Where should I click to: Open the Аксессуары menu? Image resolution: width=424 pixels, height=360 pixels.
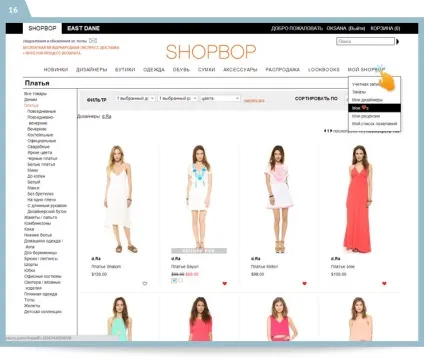pos(240,70)
